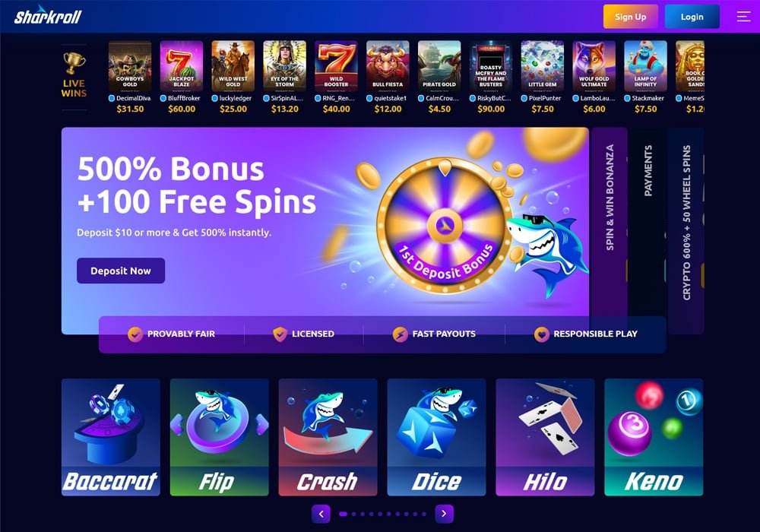Click the Deposit Now button
Image resolution: width=760 pixels, height=532 pixels.
click(121, 271)
